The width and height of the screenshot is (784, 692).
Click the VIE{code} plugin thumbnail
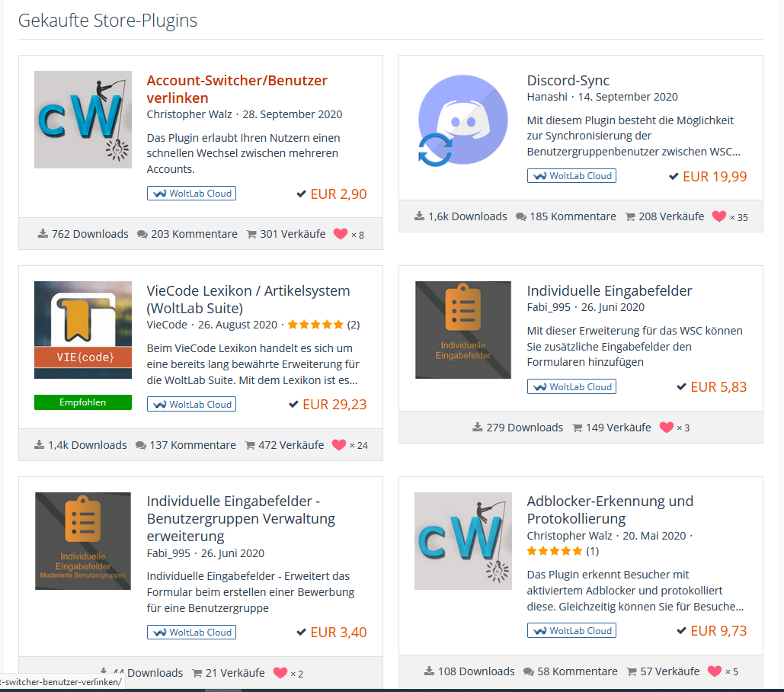tap(83, 330)
